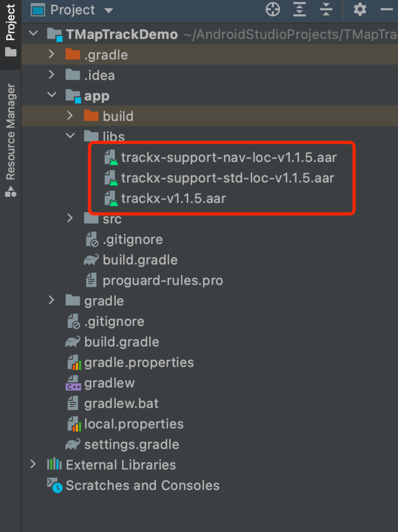The height and width of the screenshot is (532, 398).
Task: Expand the External Libraries node
Action: tap(33, 464)
